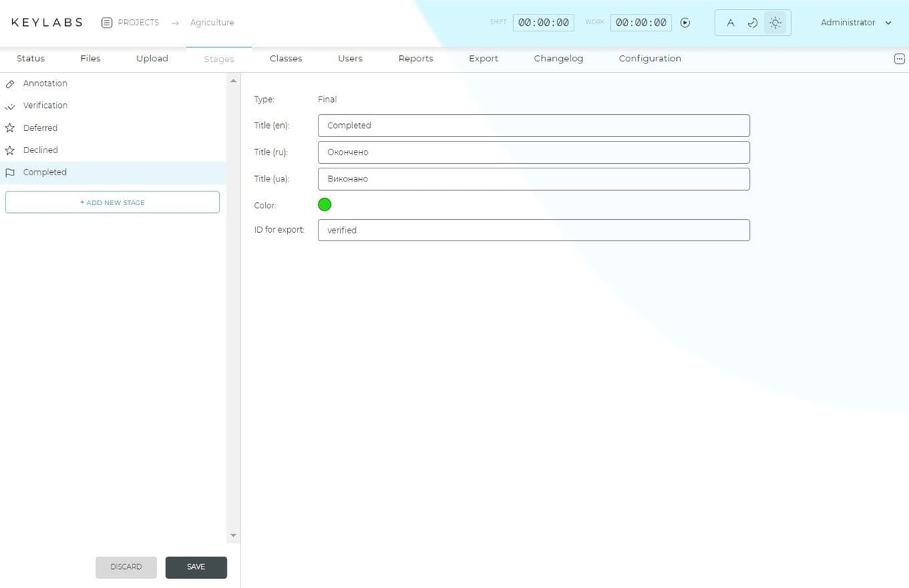This screenshot has height=588, width=909.
Task: Click the Projects breadcrumb link
Action: click(x=138, y=23)
